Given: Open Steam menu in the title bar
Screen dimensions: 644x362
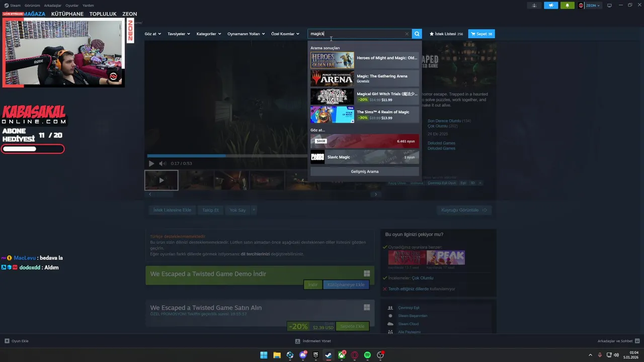Looking at the screenshot, I should [x=13, y=6].
